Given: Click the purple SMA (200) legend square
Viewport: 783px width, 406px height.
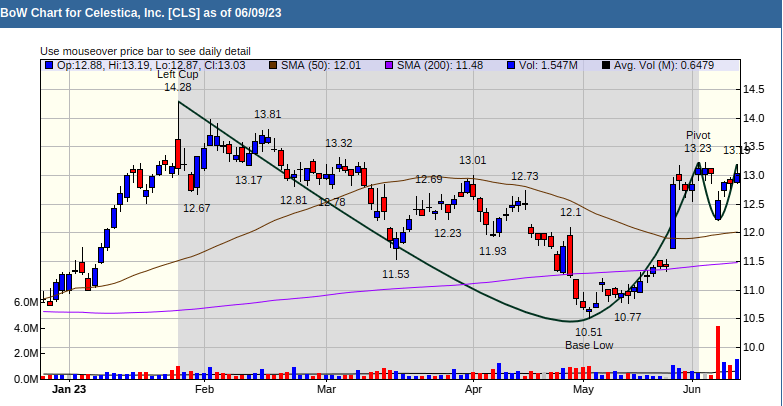Looking at the screenshot, I should (389, 65).
